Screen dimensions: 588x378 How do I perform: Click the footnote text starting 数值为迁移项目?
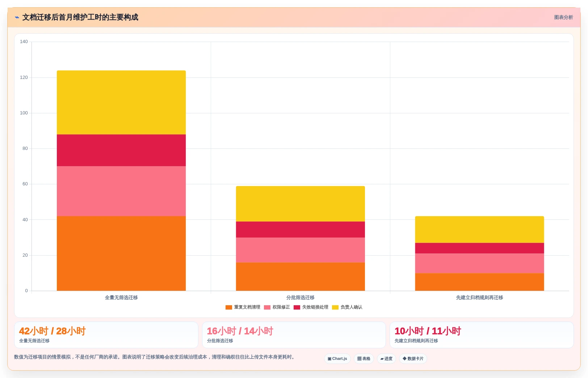pos(155,357)
